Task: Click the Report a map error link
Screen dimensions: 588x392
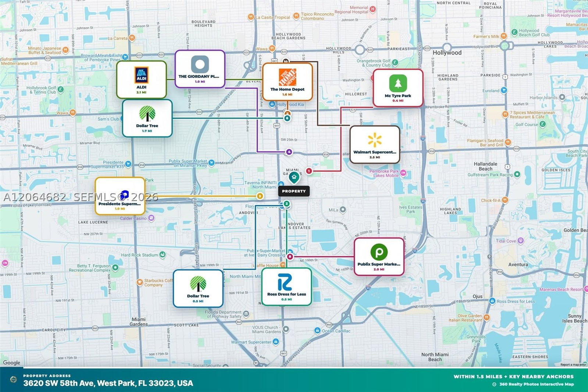Action: tap(573, 365)
